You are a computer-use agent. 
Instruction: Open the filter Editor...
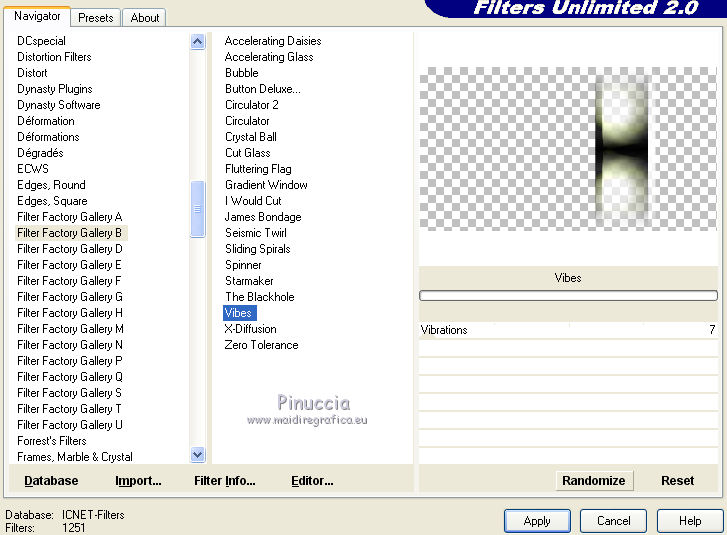312,481
